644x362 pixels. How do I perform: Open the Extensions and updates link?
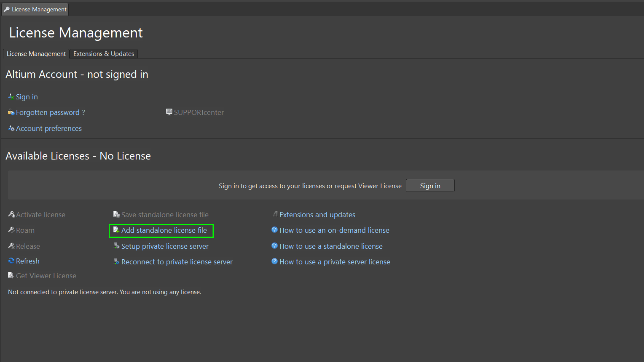pos(317,215)
